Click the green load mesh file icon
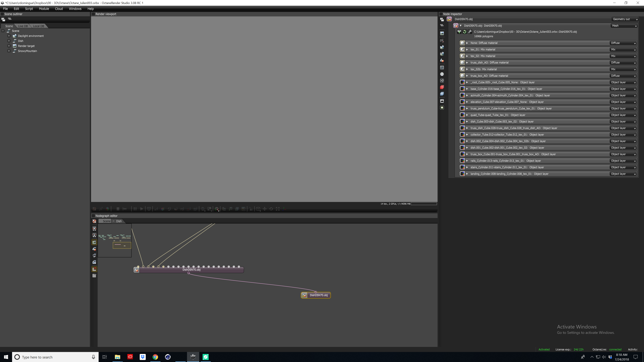 (x=459, y=32)
